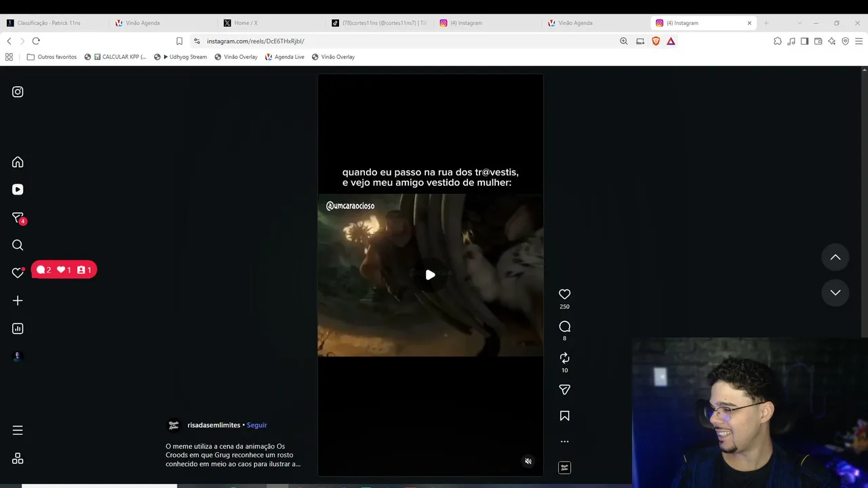The width and height of the screenshot is (868, 488).
Task: Open the browser extensions puzzle icon
Action: (x=778, y=41)
